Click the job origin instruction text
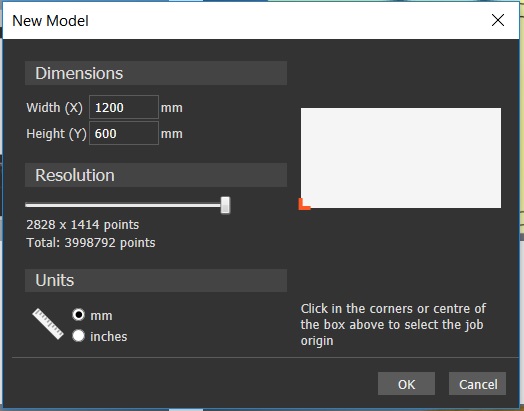 [393, 324]
